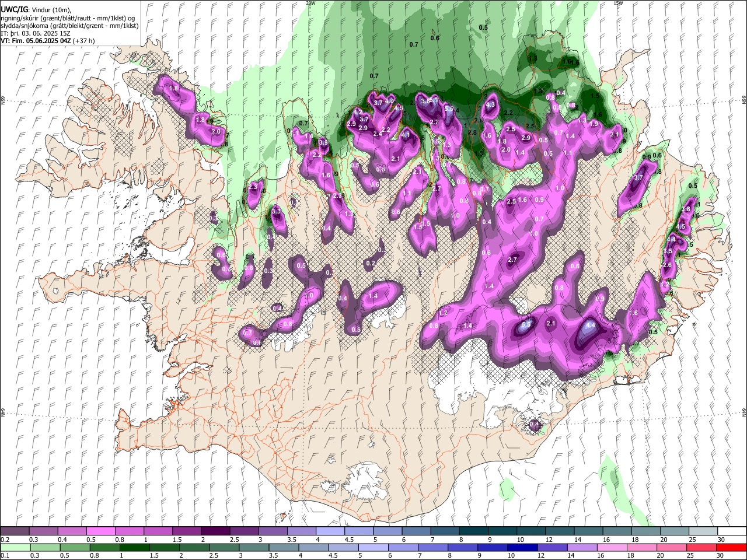
Task: Click the 0.4 value on the small southern glacier
Action: pos(533,425)
